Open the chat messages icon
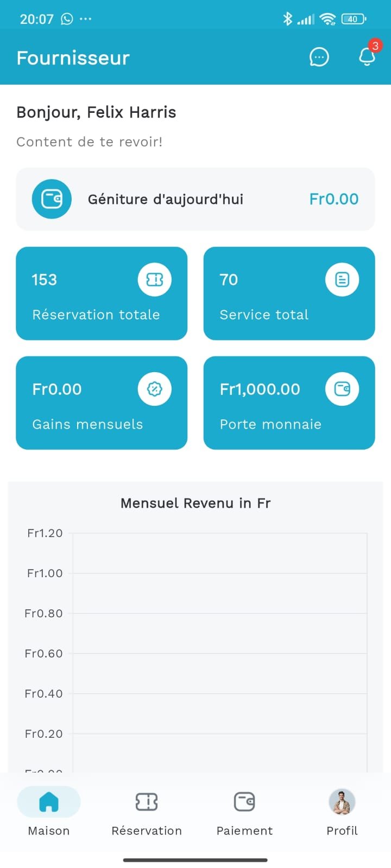Image resolution: width=391 pixels, height=868 pixels. coord(319,57)
